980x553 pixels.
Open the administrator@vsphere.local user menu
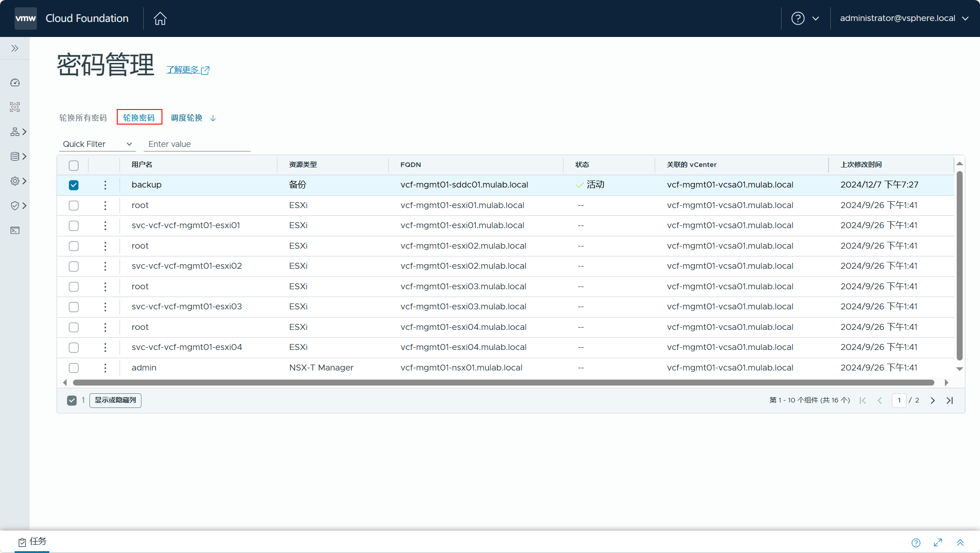point(904,18)
